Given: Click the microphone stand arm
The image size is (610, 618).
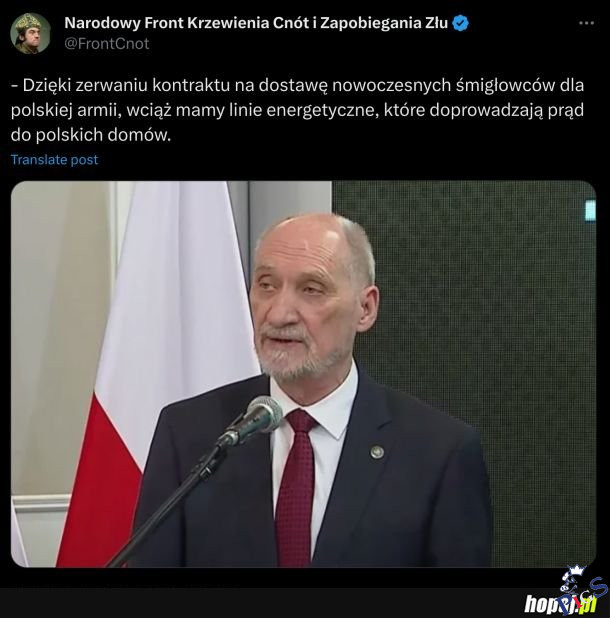Looking at the screenshot, I should (166, 504).
